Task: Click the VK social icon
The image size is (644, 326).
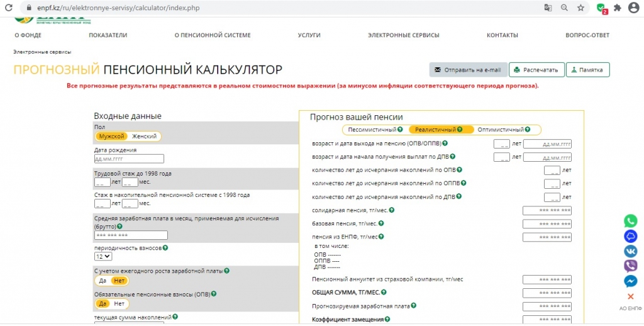Action: (630, 251)
